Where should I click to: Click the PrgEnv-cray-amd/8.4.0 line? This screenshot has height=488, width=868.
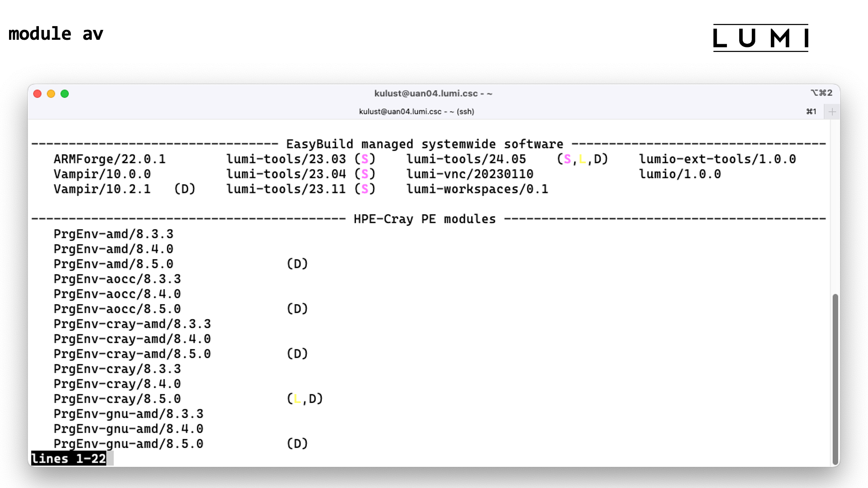pos(132,339)
